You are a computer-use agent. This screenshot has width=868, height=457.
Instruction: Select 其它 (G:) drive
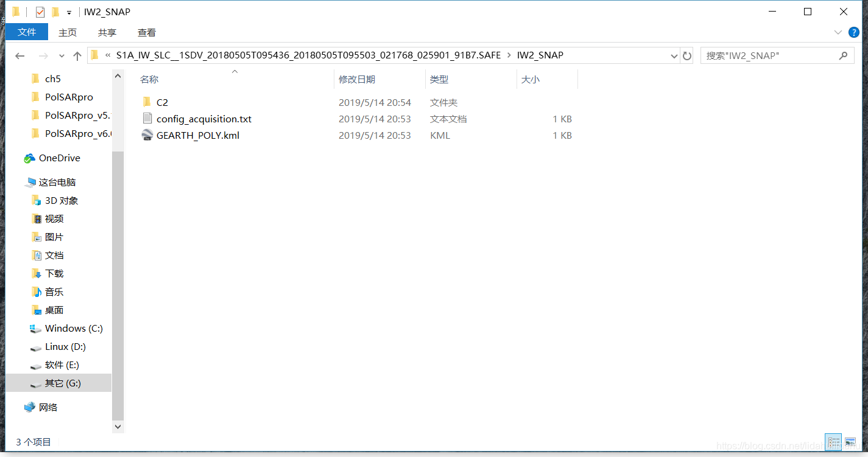(63, 383)
